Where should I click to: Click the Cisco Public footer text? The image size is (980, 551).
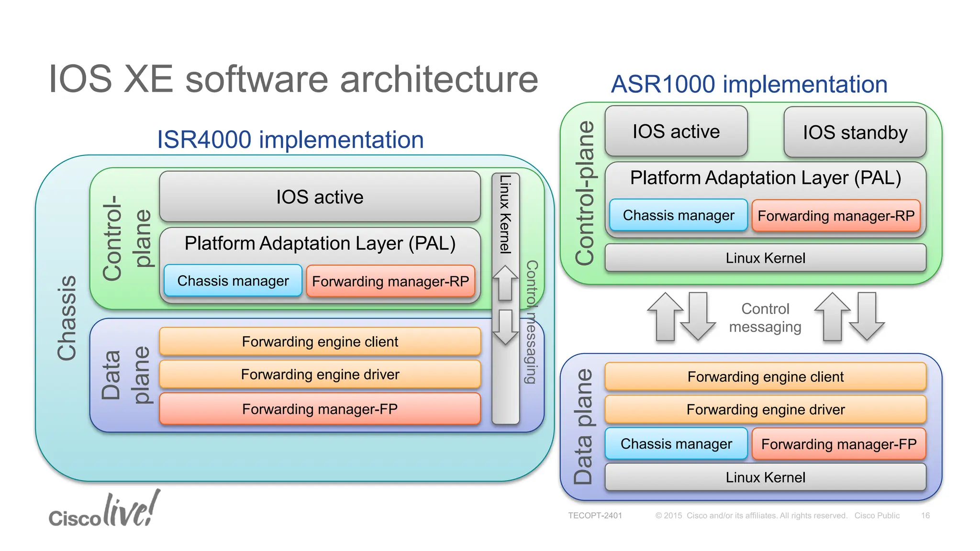(x=877, y=516)
